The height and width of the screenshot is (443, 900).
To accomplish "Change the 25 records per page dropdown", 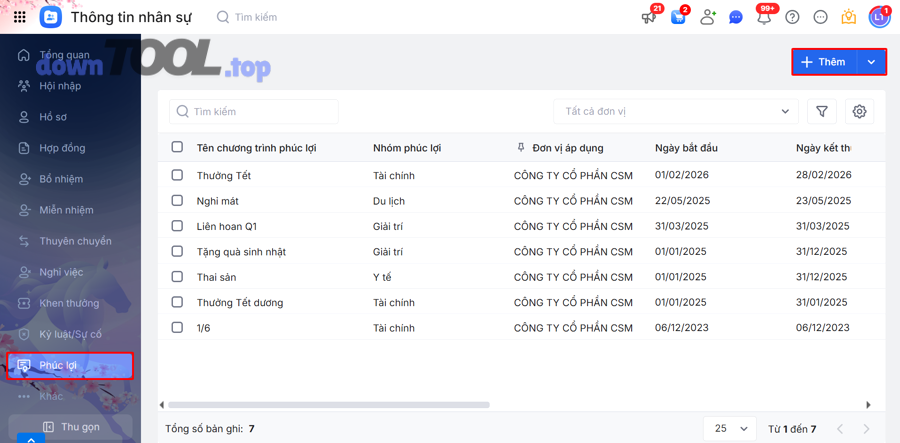I will click(x=731, y=428).
